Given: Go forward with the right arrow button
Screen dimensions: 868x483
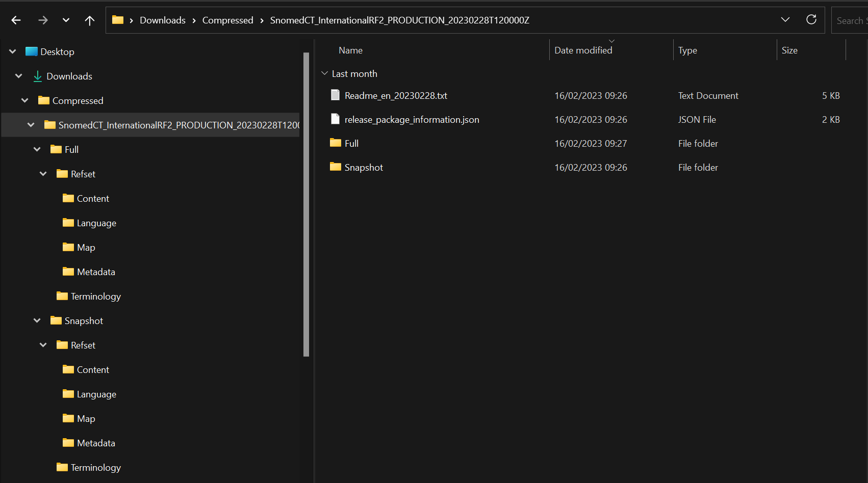Looking at the screenshot, I should coord(43,20).
